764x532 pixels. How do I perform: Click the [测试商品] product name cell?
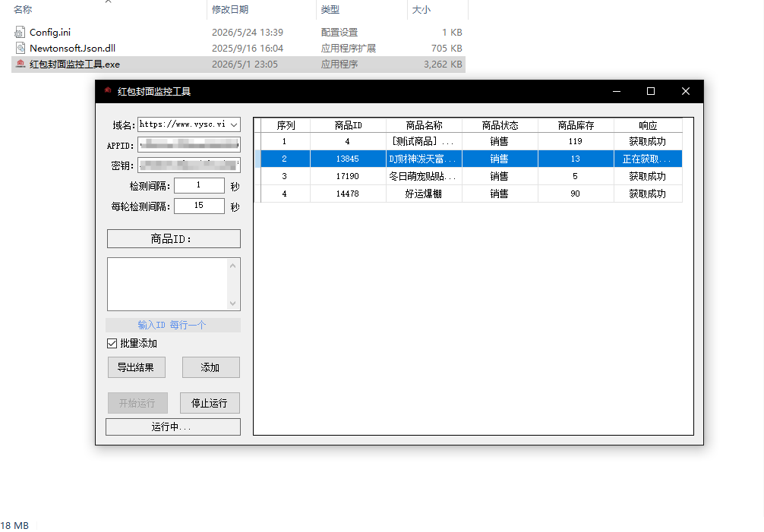424,141
